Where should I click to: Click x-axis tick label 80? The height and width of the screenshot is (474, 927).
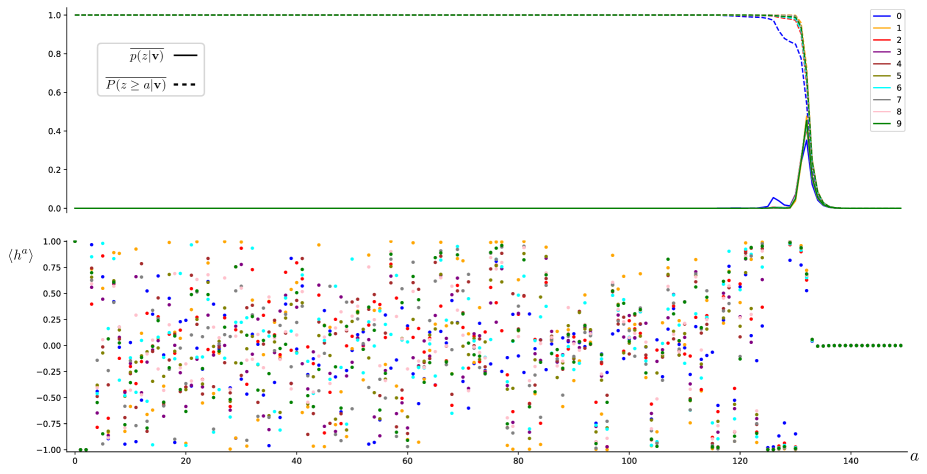518,460
